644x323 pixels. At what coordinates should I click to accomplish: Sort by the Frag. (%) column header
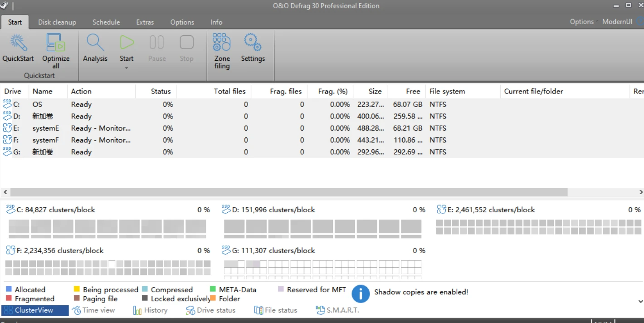pos(332,91)
